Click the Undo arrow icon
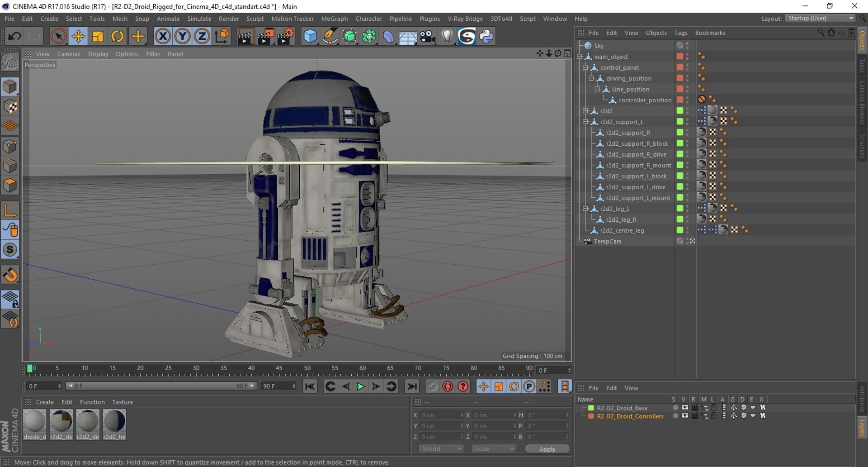This screenshot has height=467, width=868. 14,36
